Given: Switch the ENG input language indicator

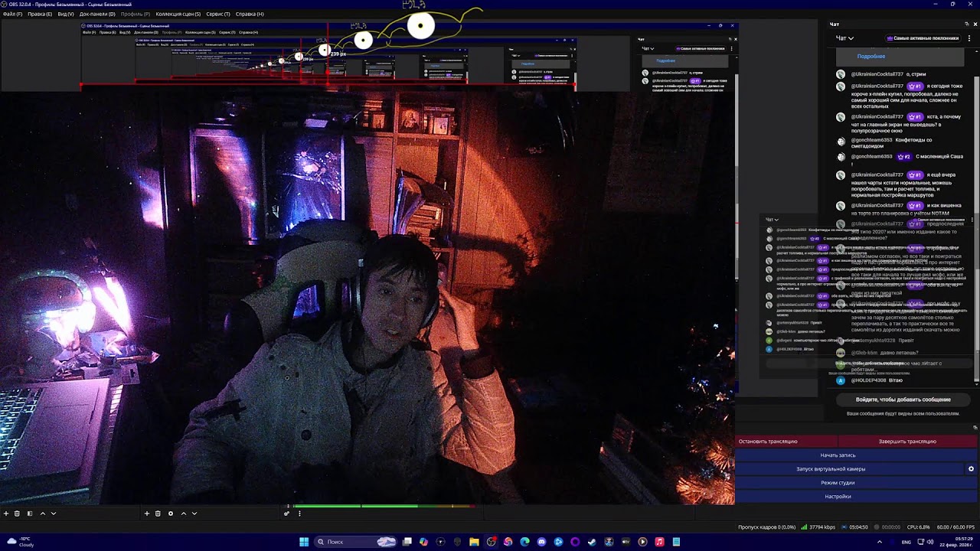Looking at the screenshot, I should (906, 542).
